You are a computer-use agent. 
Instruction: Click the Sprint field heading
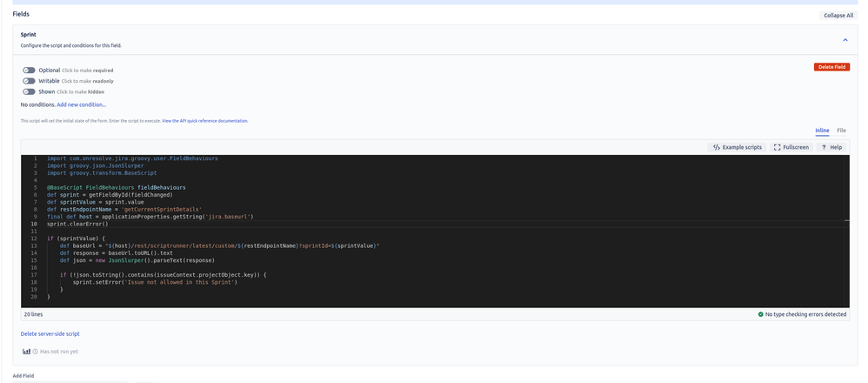tap(28, 34)
